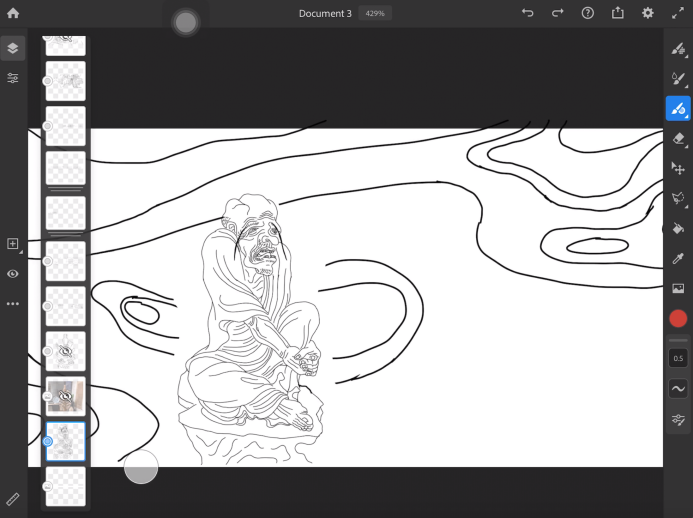The image size is (693, 518).
Task: Open the Place image tool
Action: (678, 289)
